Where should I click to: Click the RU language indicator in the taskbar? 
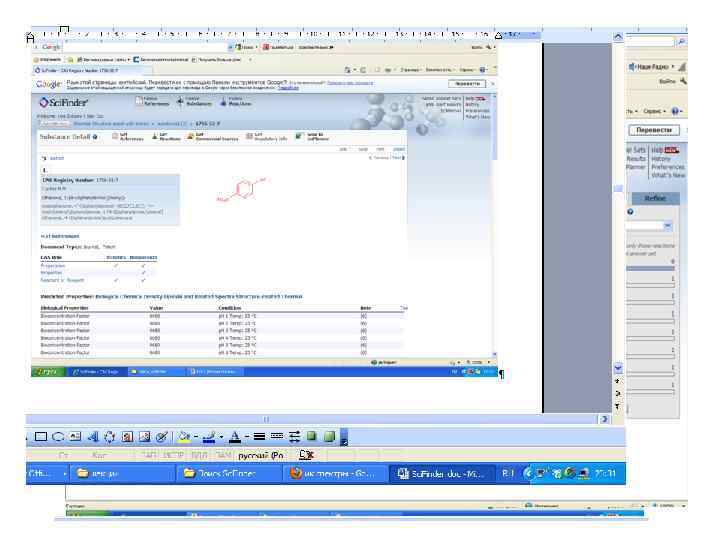(x=507, y=473)
